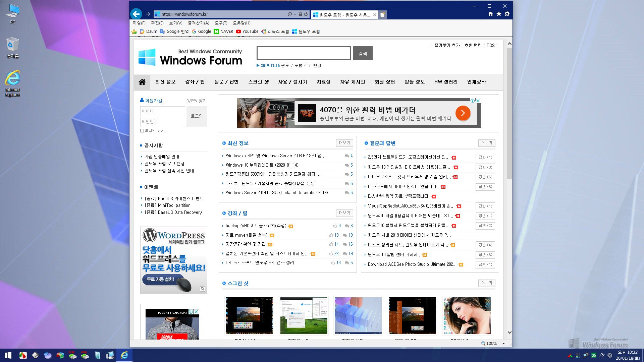Click the scrollbar down arrow
644x362 pixels.
509,333
